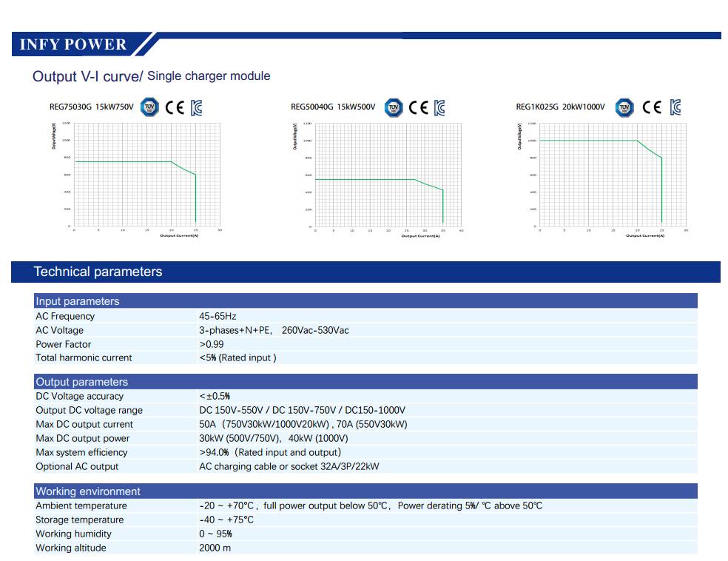
Task: Select the KC mark beside REG50040G
Action: (439, 108)
